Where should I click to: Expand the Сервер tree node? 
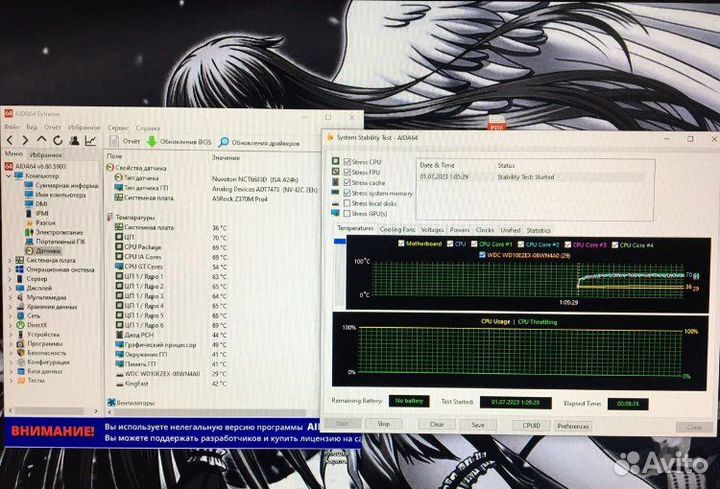[x=10, y=279]
